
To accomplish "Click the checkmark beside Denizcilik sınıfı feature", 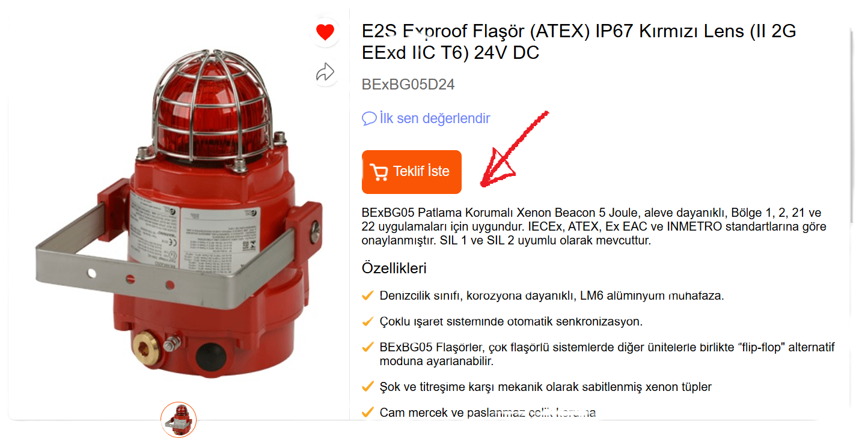I will (367, 295).
